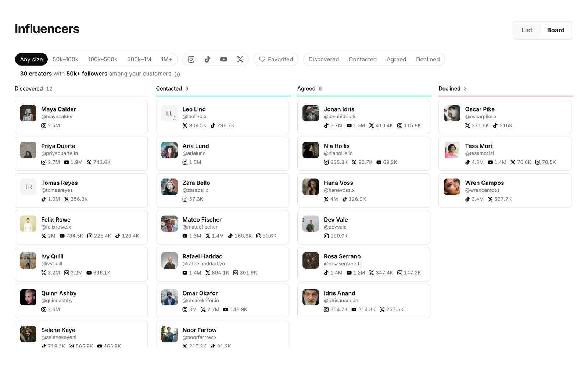Filter by Agreed status

point(396,59)
